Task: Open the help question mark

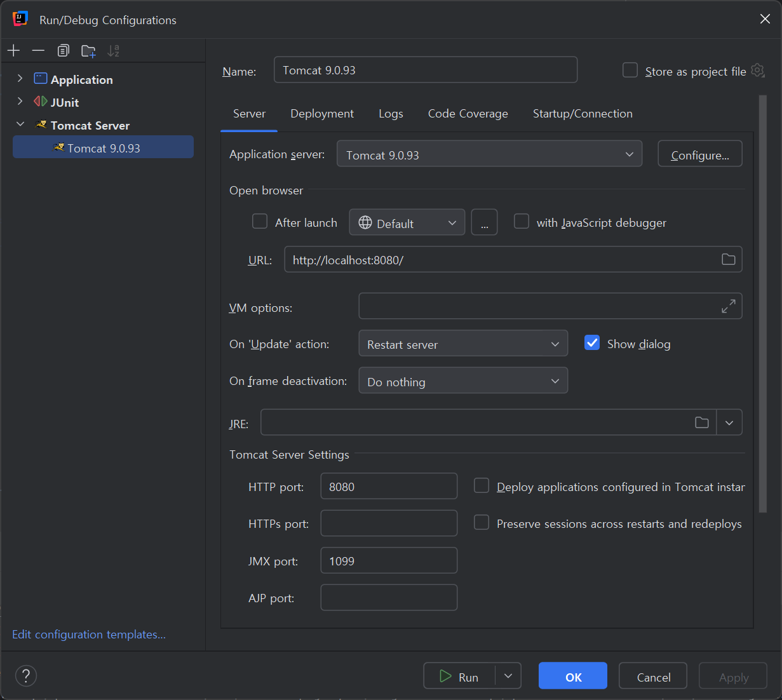Action: pos(26,676)
